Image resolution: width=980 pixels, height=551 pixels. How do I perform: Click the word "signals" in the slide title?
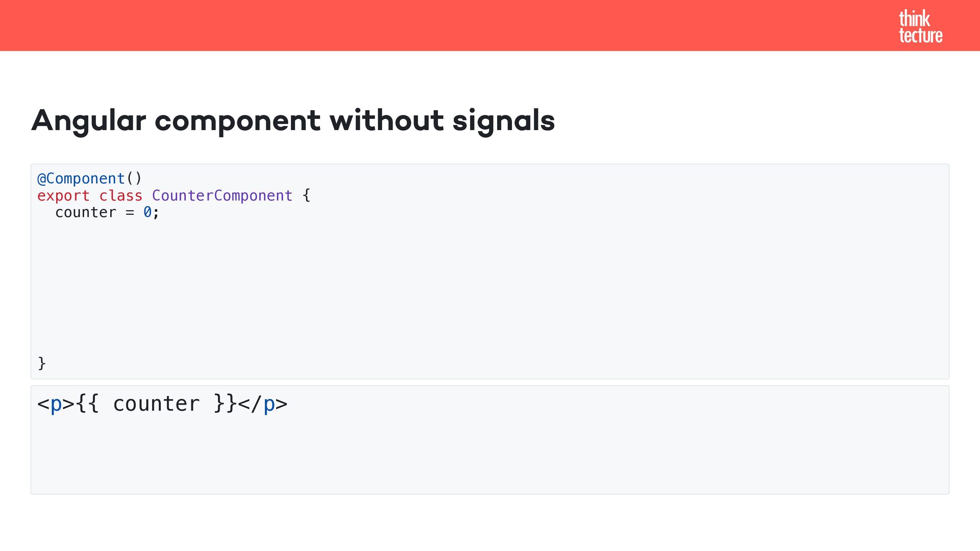503,121
